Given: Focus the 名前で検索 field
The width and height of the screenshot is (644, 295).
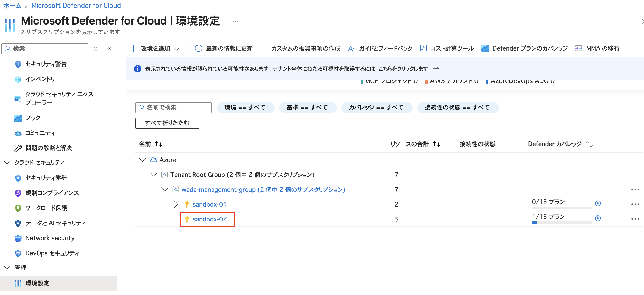Looking at the screenshot, I should click(173, 108).
